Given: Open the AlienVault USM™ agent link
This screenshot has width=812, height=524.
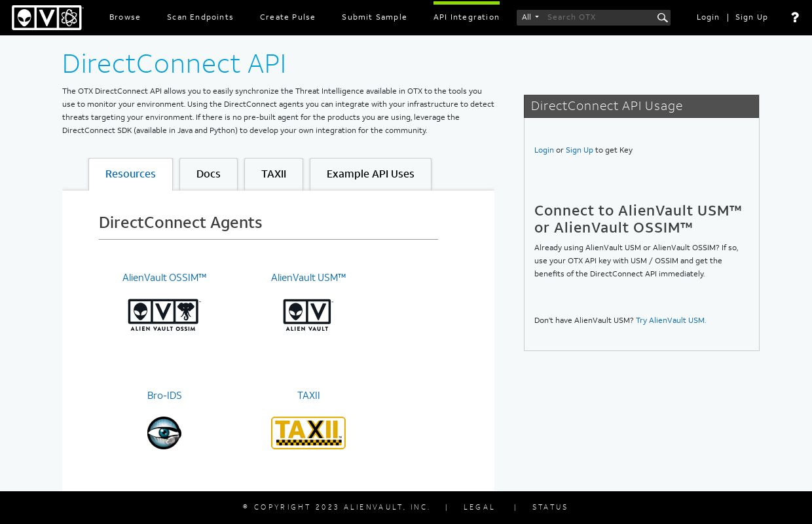Looking at the screenshot, I should pyautogui.click(x=308, y=278).
